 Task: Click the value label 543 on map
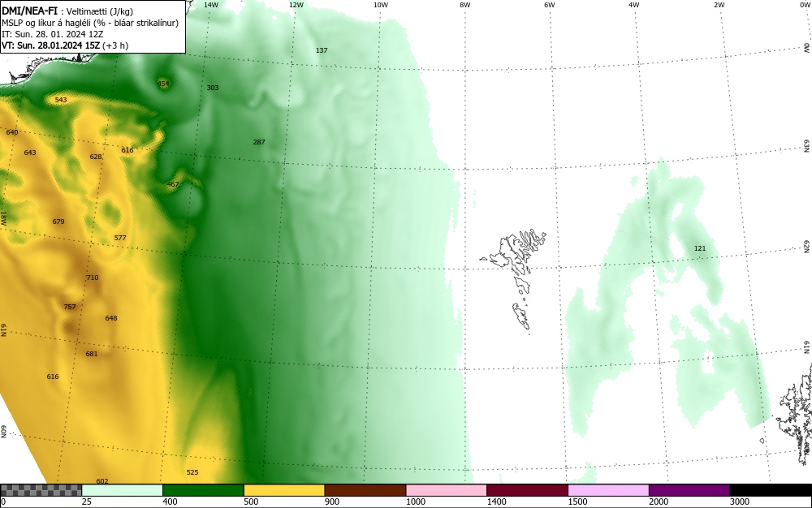61,100
